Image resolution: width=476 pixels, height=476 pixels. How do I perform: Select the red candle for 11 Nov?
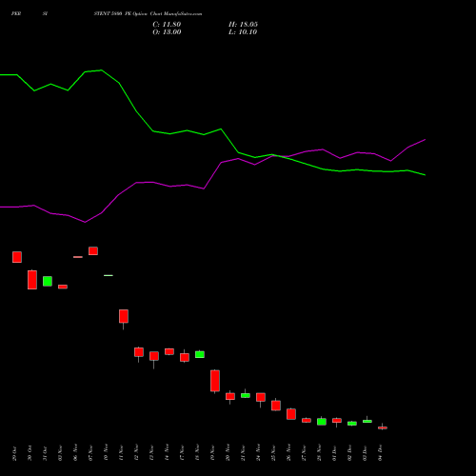click(x=124, y=316)
